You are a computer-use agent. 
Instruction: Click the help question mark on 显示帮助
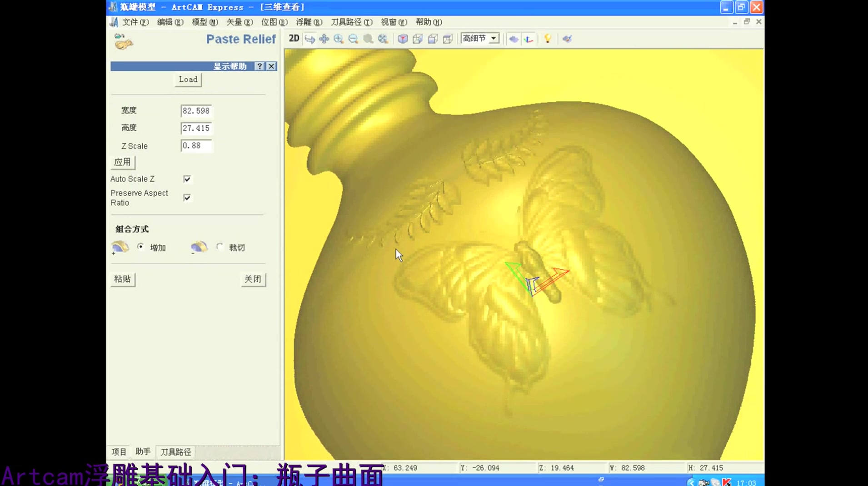click(259, 66)
